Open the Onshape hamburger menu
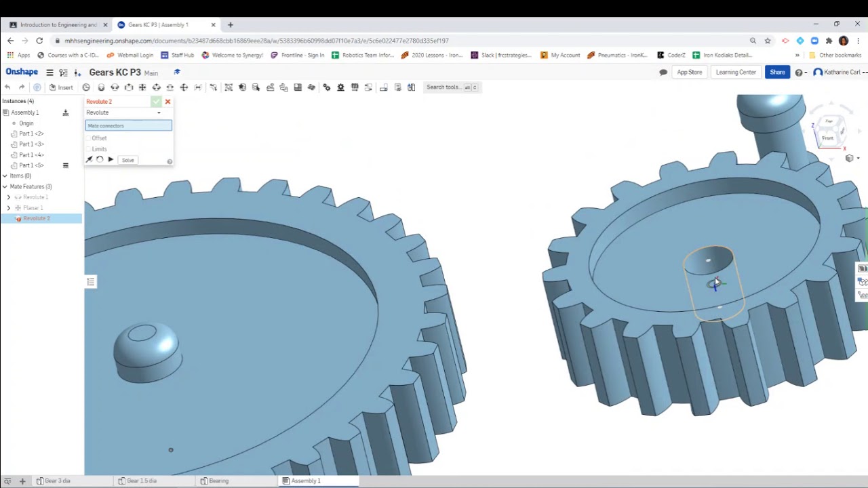This screenshot has width=868, height=488. tap(50, 73)
